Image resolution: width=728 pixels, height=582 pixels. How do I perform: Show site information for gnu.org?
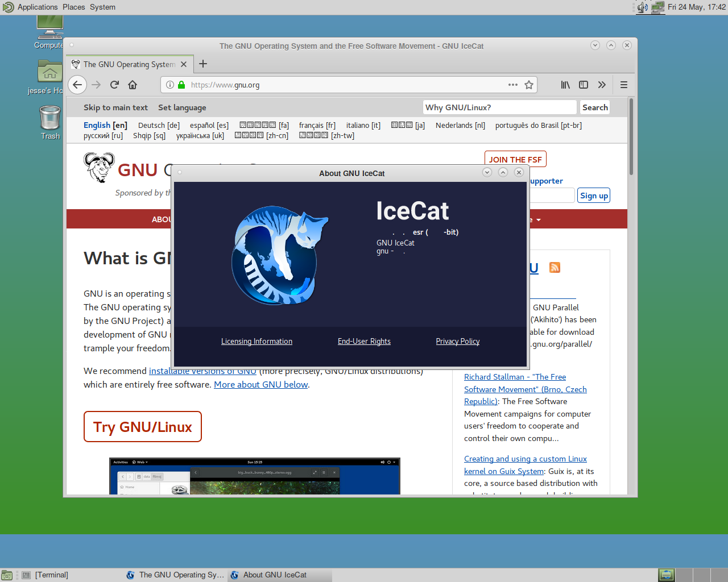pos(169,85)
